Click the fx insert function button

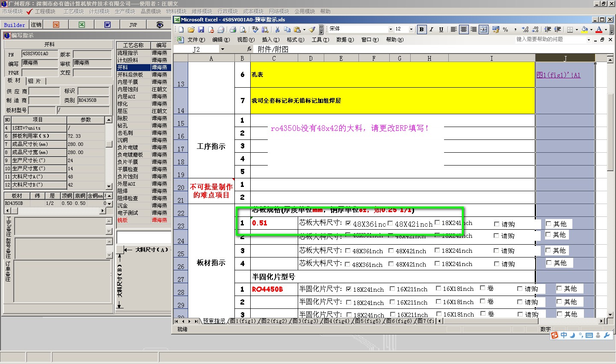(x=249, y=49)
